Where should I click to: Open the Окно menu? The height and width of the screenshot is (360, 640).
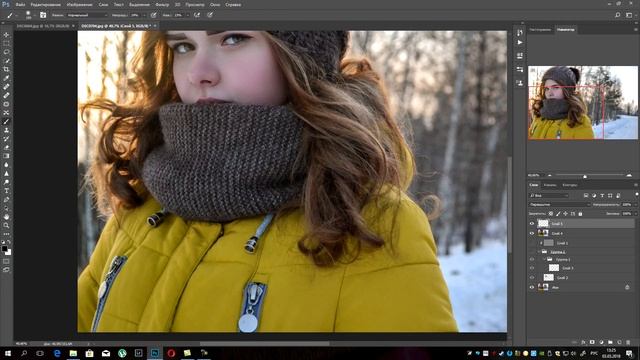[215, 4]
